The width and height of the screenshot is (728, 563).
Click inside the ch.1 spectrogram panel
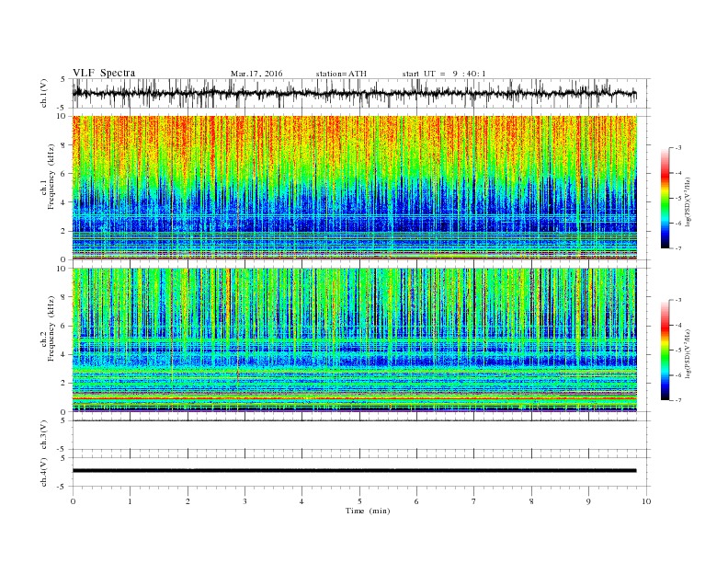click(x=354, y=188)
